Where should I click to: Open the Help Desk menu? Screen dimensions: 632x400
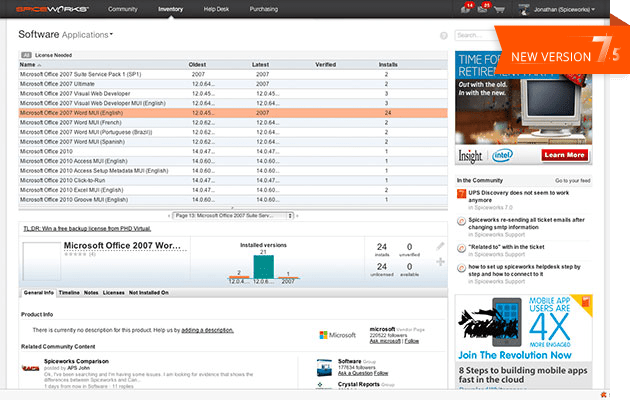[216, 8]
